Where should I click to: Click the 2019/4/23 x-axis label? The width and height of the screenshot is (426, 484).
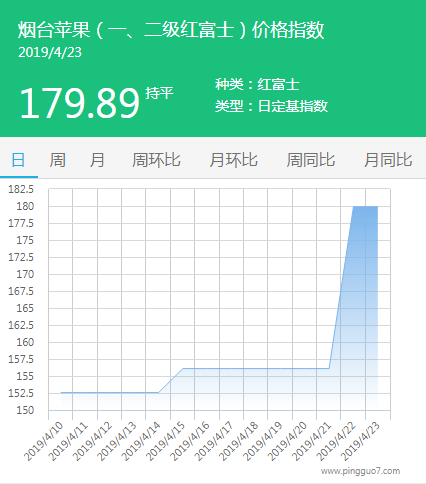tap(361, 441)
